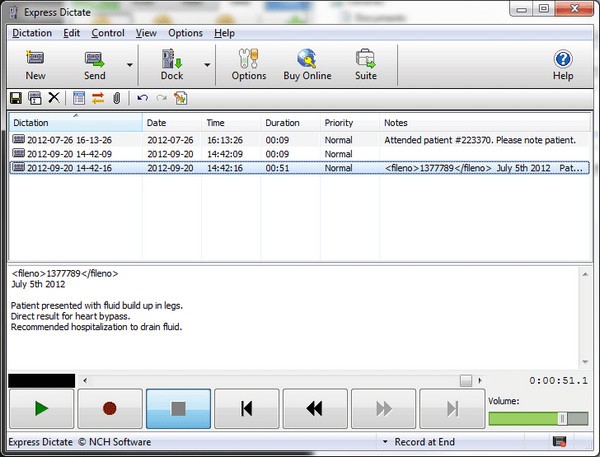Click the dictation properties list icon
This screenshot has width=600, height=457.
(79, 98)
